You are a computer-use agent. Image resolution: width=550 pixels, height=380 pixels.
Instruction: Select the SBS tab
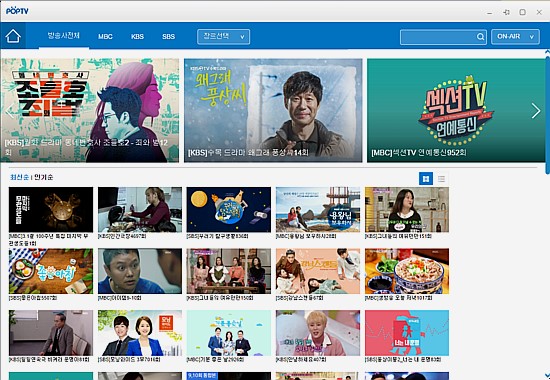coord(168,36)
